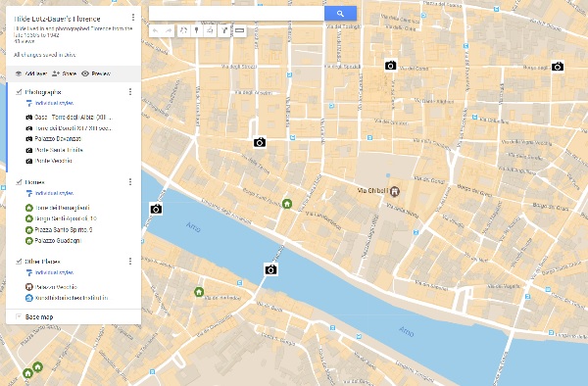This screenshot has width=588, height=386.
Task: Click the blue search button
Action: tap(340, 14)
